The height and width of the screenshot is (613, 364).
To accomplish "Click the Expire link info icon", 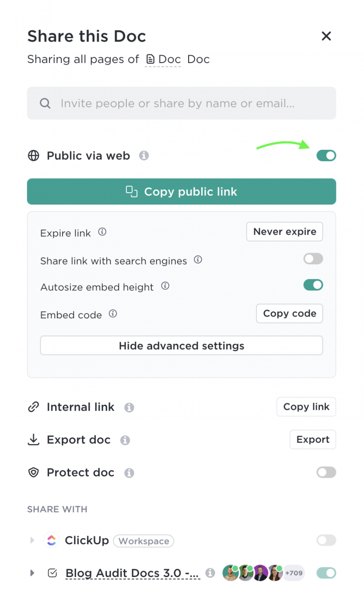I will tap(102, 232).
